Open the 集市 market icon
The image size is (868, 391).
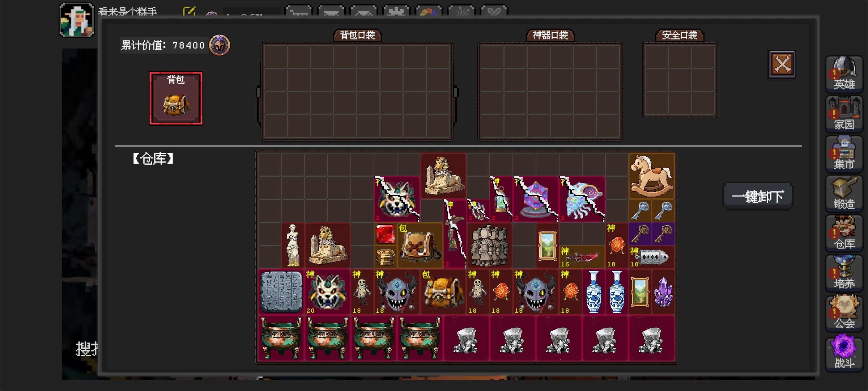point(844,154)
